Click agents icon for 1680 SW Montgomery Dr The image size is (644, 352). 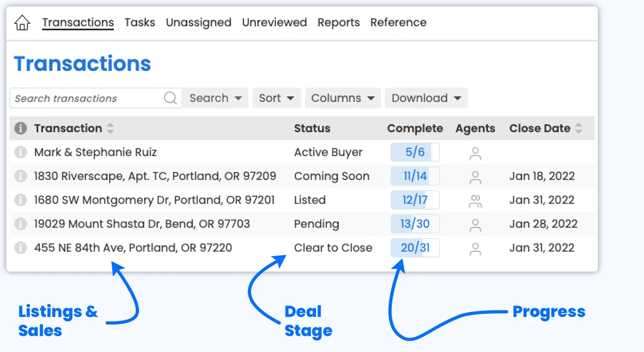[475, 201]
